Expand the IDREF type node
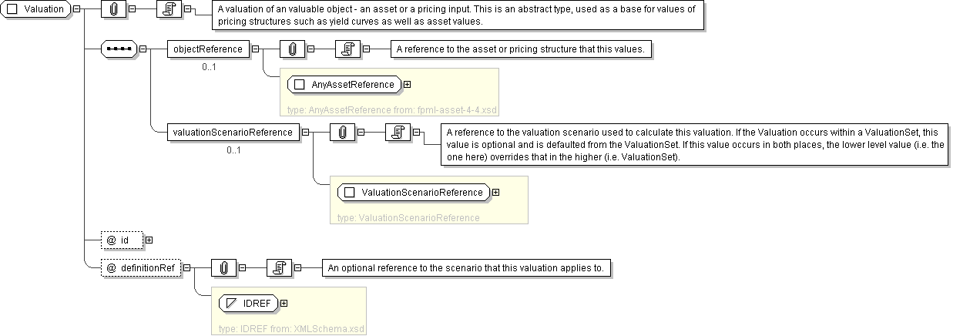The height and width of the screenshot is (336, 980). click(284, 304)
